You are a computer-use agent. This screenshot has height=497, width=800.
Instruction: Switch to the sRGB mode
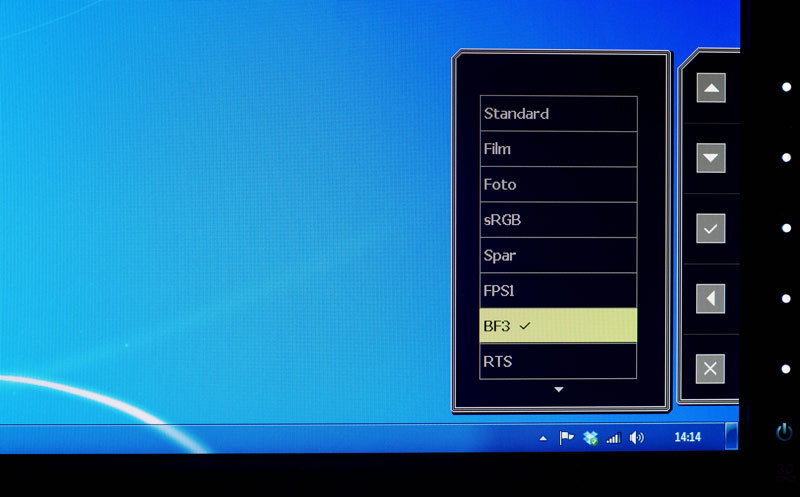coord(558,220)
